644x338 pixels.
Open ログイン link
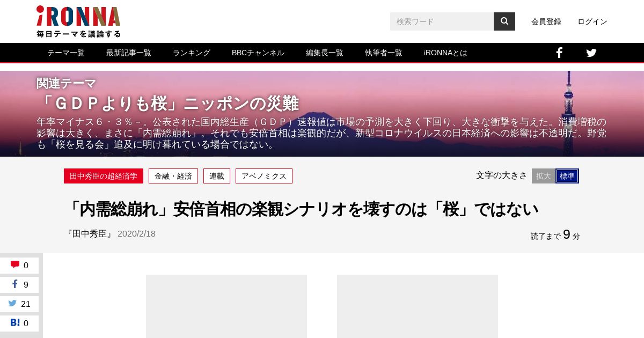point(592,21)
